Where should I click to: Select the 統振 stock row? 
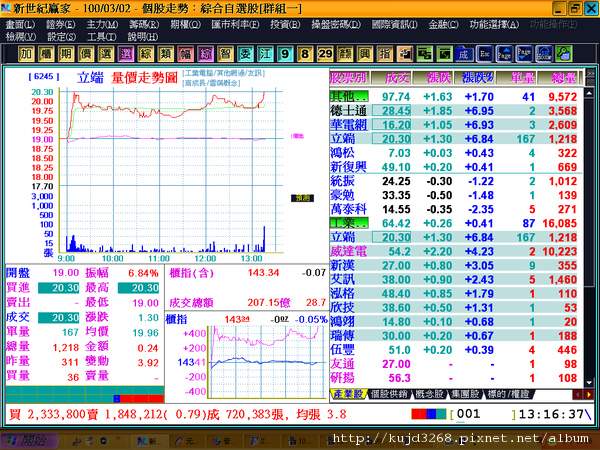pyautogui.click(x=456, y=181)
